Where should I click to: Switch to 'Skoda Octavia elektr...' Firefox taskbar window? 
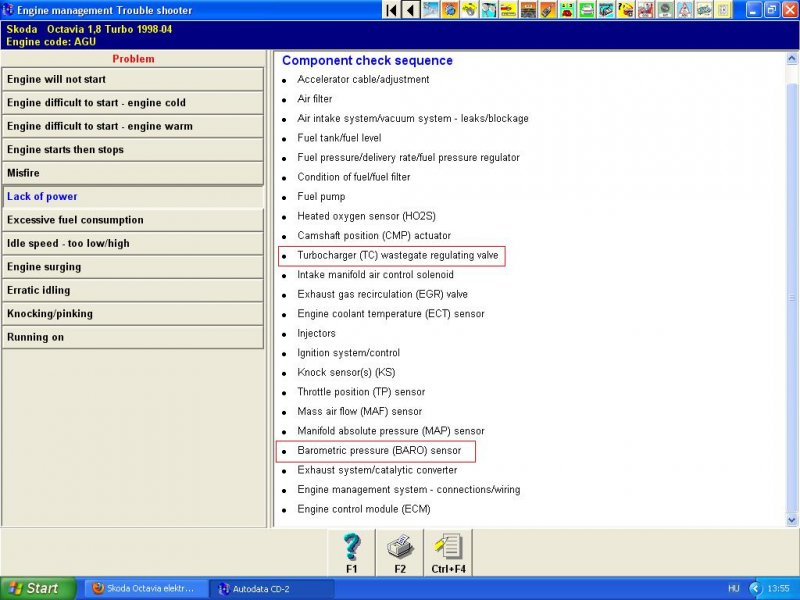[x=146, y=588]
